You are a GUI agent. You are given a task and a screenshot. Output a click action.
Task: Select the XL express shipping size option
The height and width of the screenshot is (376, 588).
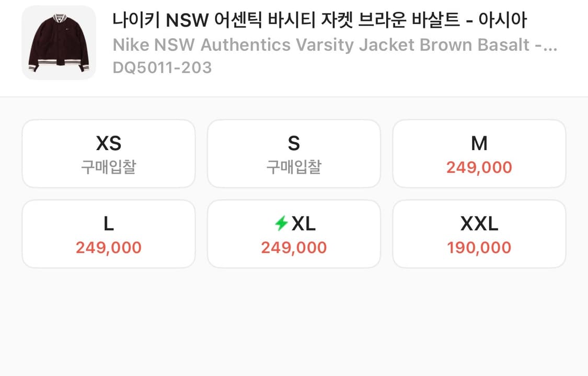(293, 233)
